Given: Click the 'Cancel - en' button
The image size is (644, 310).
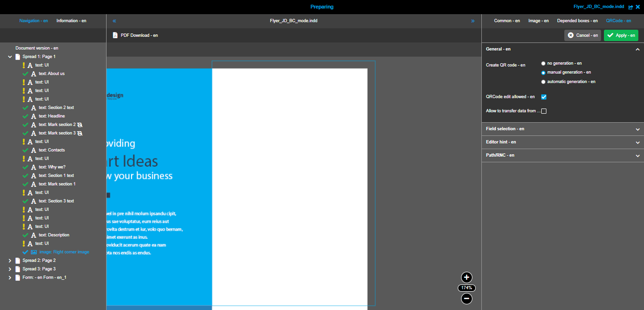Looking at the screenshot, I should 582,35.
